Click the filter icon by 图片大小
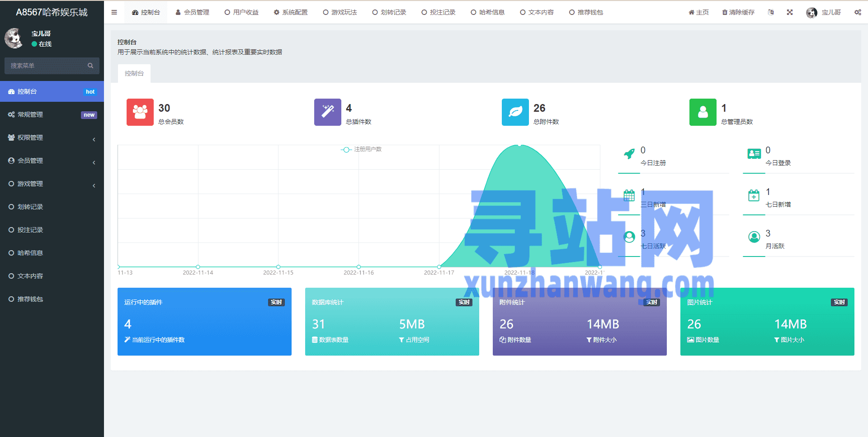868x437 pixels. pyautogui.click(x=777, y=340)
